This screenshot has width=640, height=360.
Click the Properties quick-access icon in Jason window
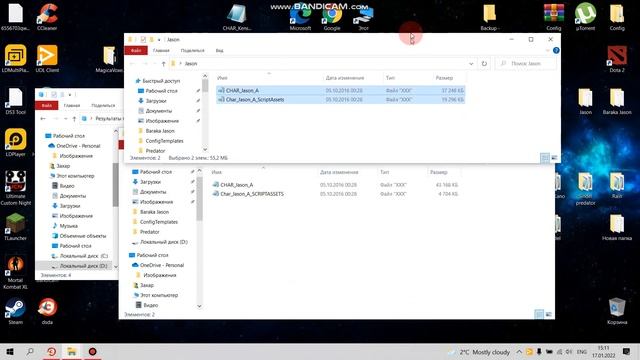click(143, 40)
